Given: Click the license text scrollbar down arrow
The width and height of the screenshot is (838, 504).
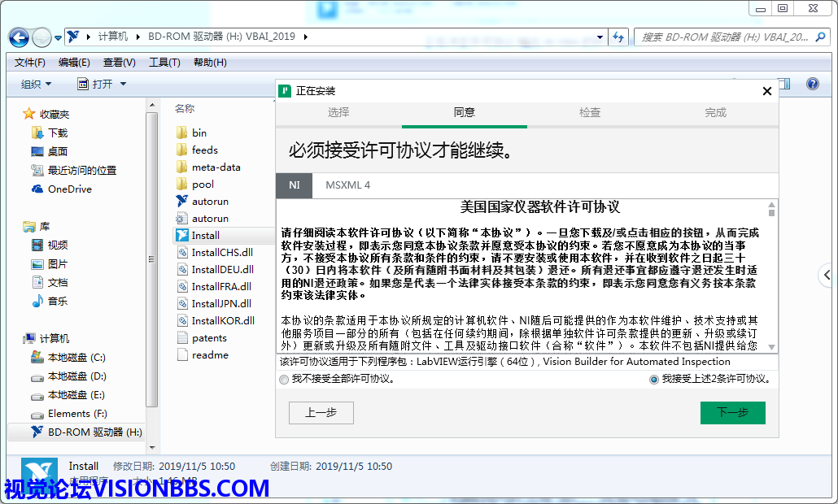Looking at the screenshot, I should pos(771,345).
